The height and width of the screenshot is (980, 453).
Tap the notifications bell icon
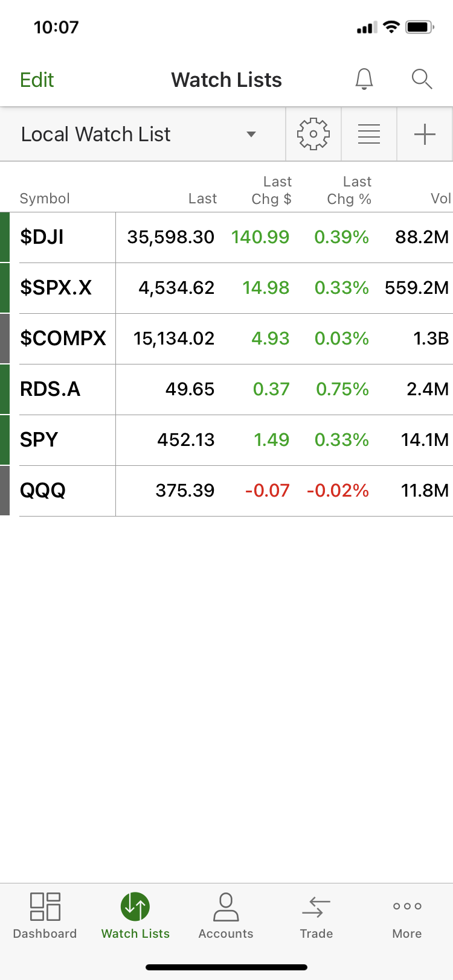tap(364, 79)
